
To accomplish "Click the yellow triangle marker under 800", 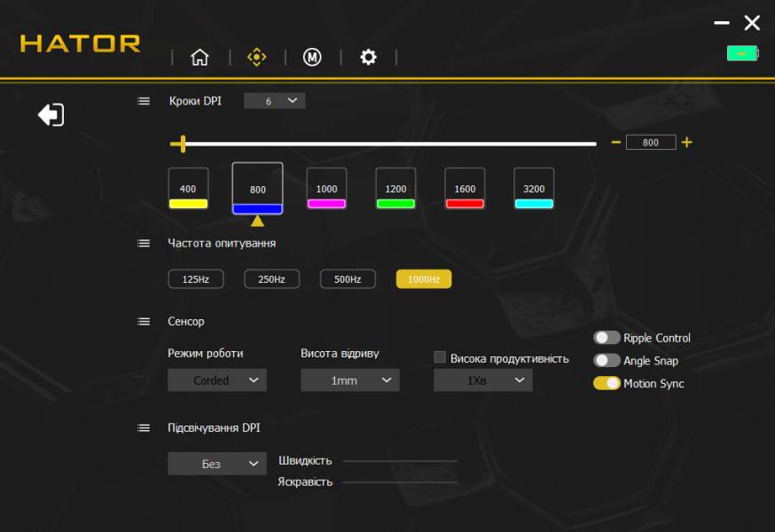I will [x=257, y=221].
